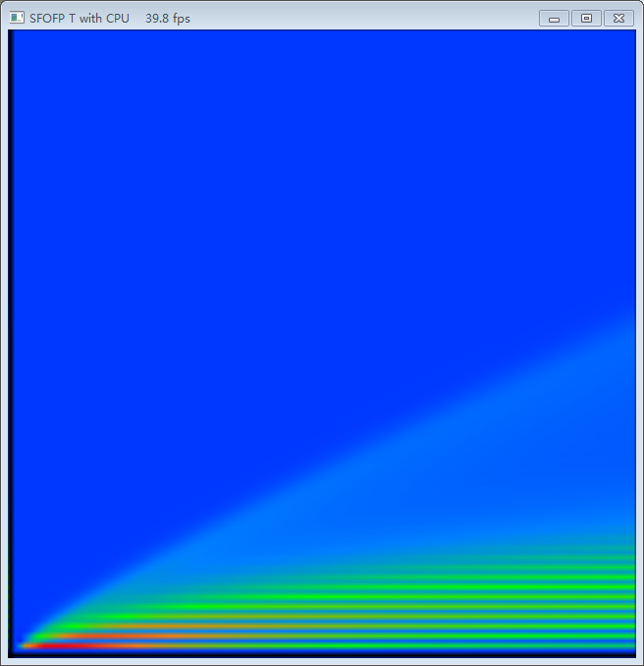Click the "SFOFP T with CPU" title text

pyautogui.click(x=80, y=18)
